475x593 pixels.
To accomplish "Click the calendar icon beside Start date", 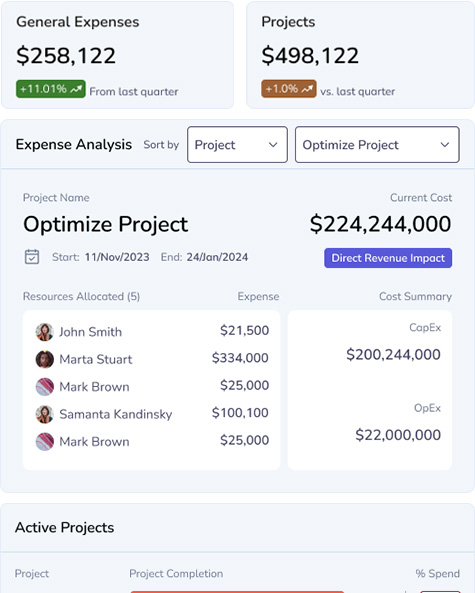I will pyautogui.click(x=32, y=257).
